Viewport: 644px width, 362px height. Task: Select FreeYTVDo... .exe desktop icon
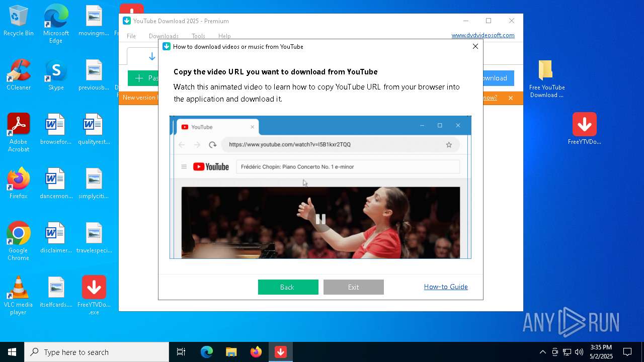pos(94,296)
